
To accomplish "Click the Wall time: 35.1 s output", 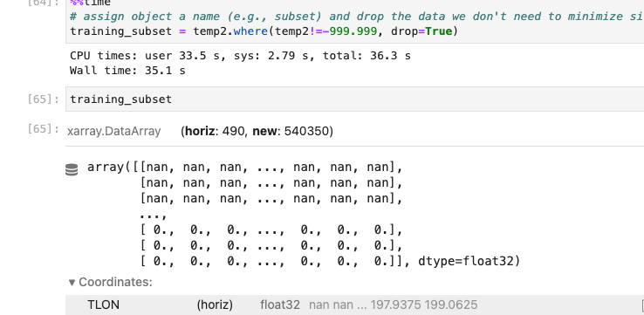I will [127, 70].
